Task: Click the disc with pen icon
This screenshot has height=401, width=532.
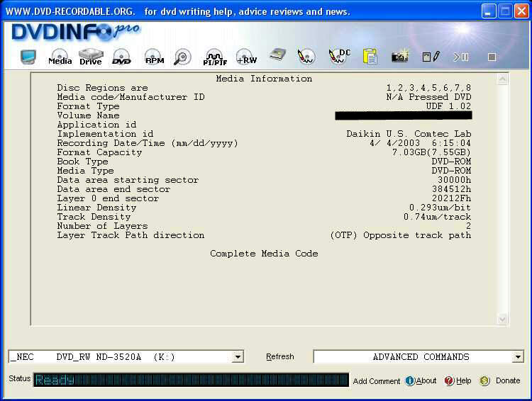Action: [306, 56]
